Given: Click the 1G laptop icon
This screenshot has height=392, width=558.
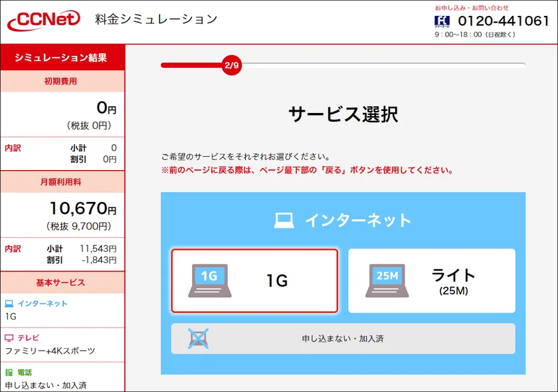Looking at the screenshot, I should (210, 280).
